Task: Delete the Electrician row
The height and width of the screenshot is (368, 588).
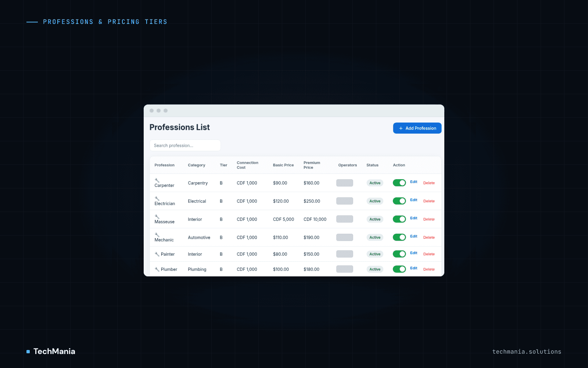Action: click(429, 201)
